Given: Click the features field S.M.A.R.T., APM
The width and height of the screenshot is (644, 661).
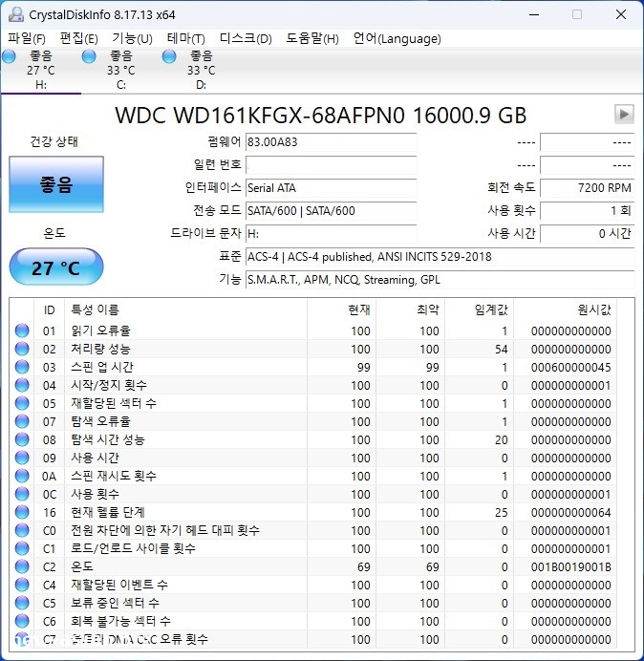Looking at the screenshot, I should coord(440,280).
